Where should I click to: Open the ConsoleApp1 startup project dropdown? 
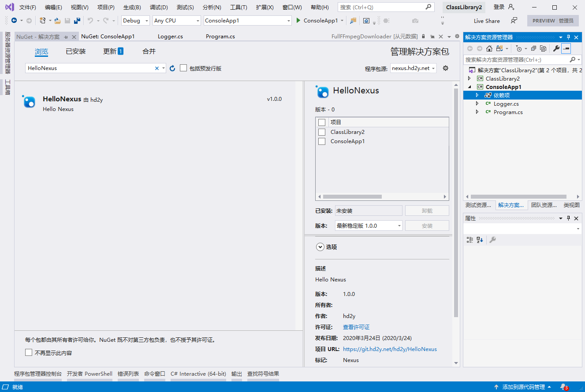[248, 21]
